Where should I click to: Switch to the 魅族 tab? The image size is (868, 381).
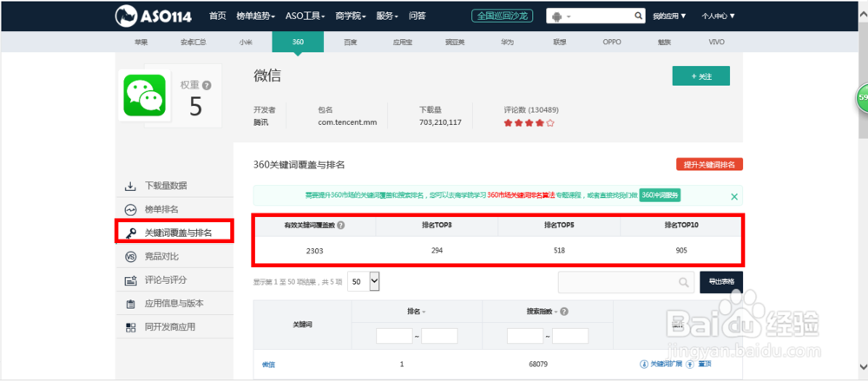click(x=664, y=42)
